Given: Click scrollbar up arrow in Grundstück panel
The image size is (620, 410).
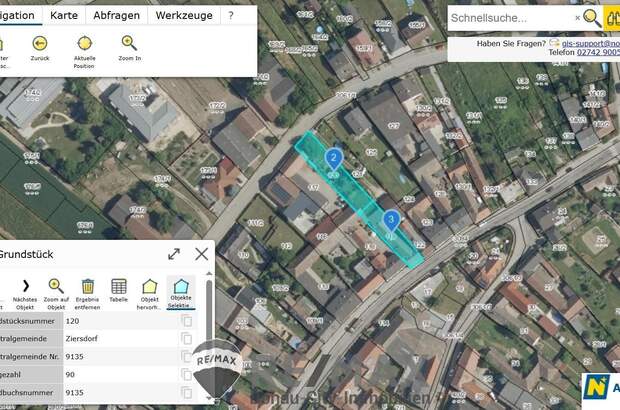Looking at the screenshot, I should 209,274.
